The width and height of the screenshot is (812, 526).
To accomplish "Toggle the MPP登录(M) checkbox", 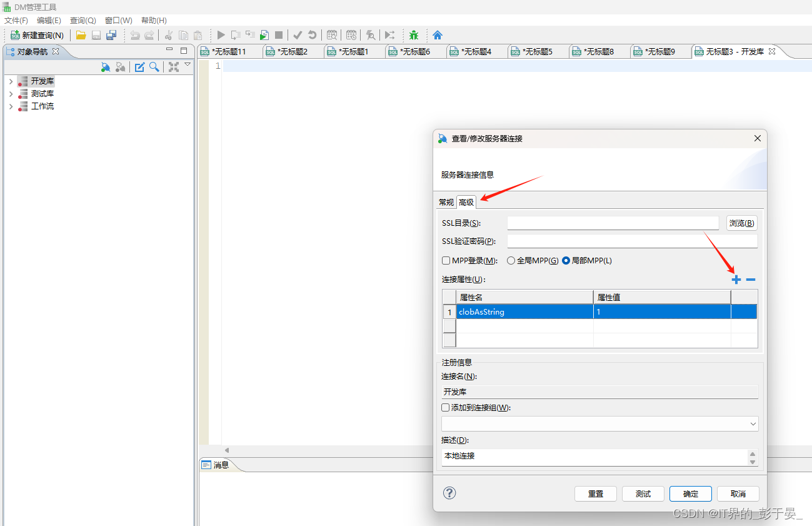I will pyautogui.click(x=446, y=261).
